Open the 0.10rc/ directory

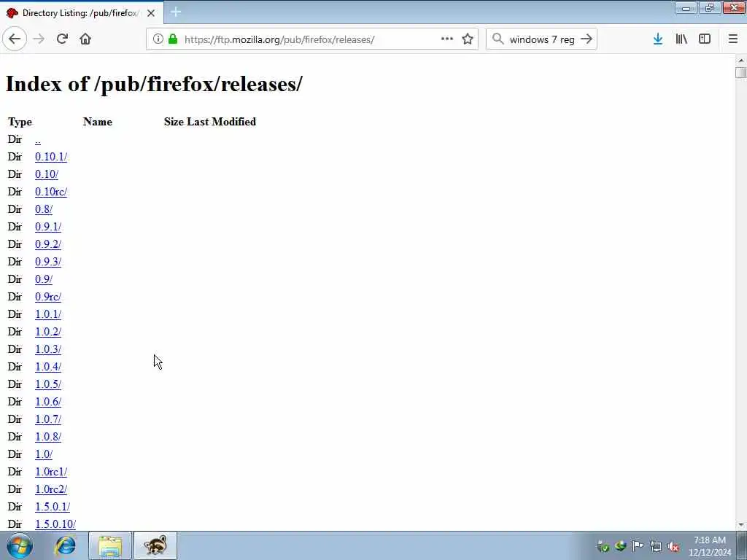pos(51,192)
